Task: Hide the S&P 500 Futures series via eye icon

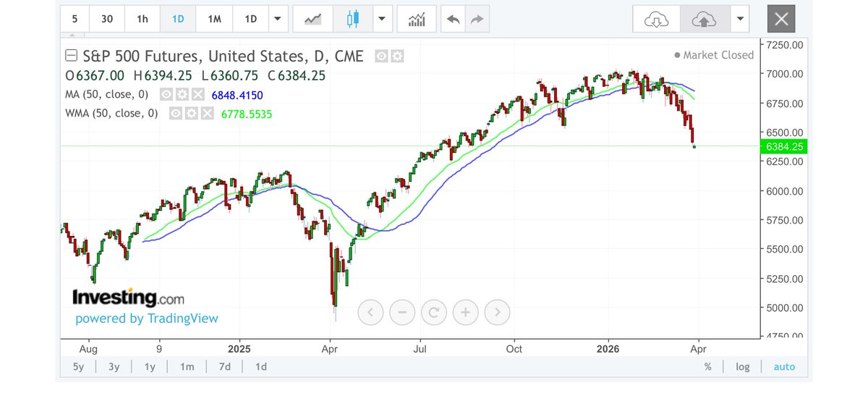Action: point(383,56)
